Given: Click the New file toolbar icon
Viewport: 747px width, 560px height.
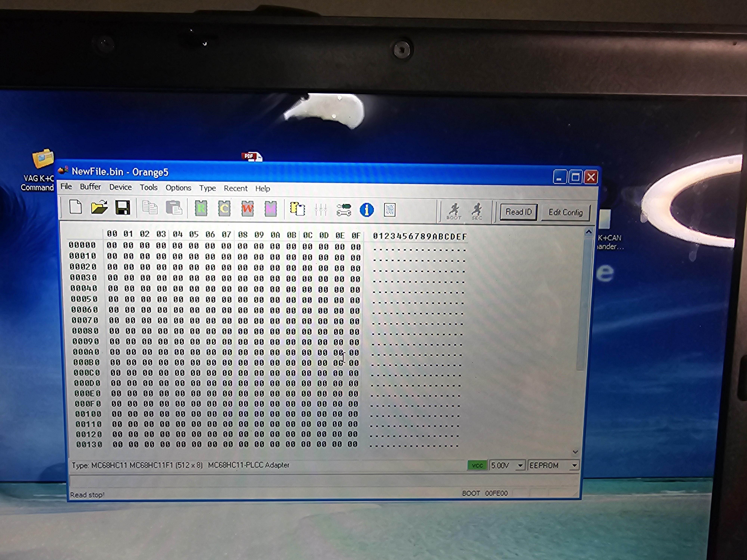Looking at the screenshot, I should (75, 207).
